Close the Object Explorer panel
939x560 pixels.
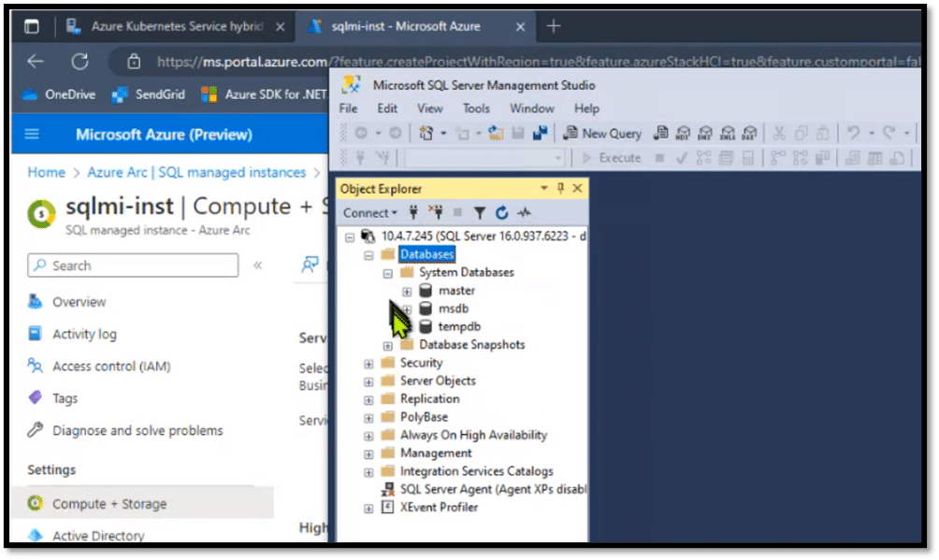pyautogui.click(x=577, y=189)
